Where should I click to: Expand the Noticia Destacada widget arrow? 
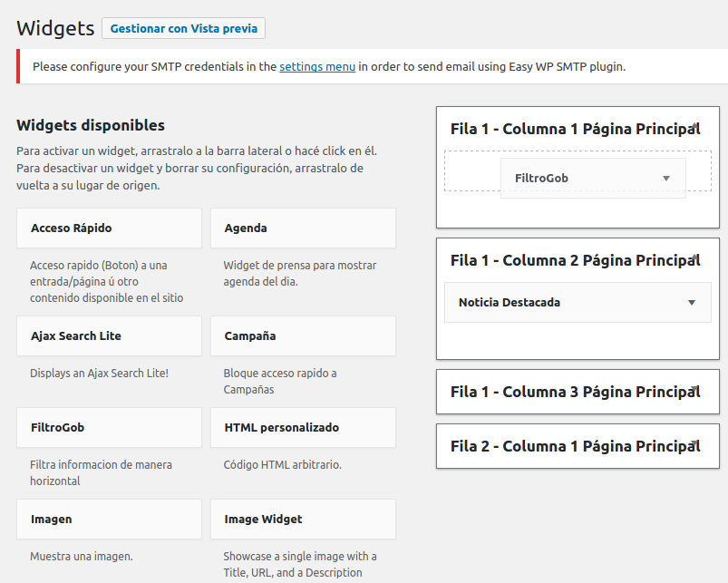(692, 303)
